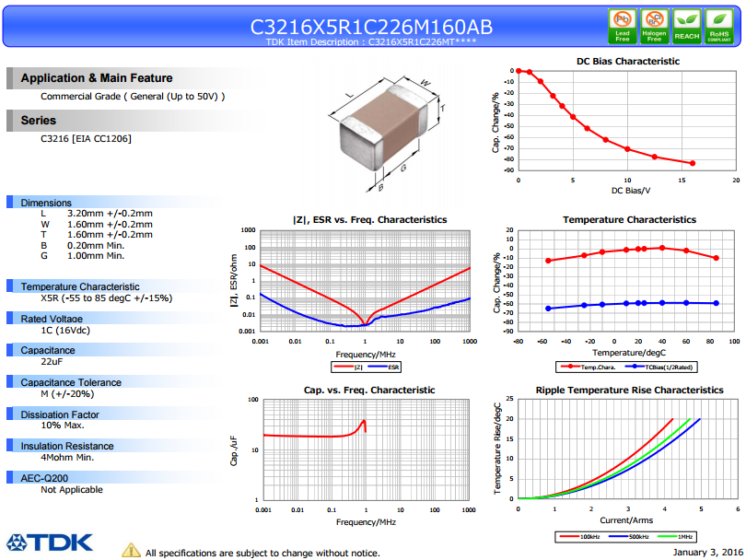Click the 'C3216 [EIA CC1206]' series value
Screen dimensions: 746x560
[87, 138]
